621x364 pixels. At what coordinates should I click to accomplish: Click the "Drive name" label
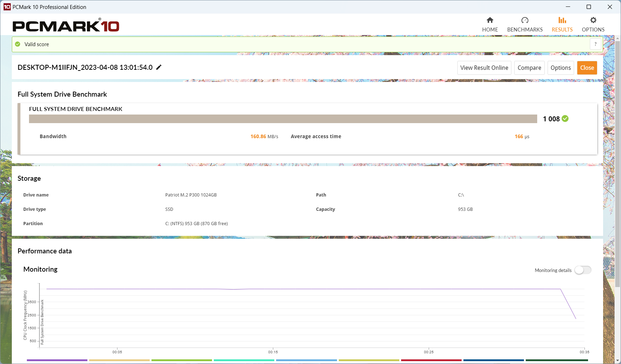(x=36, y=195)
